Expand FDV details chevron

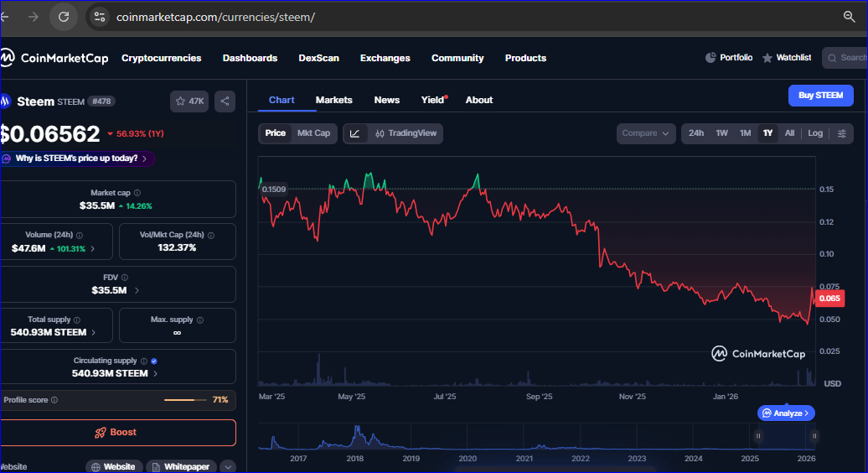coord(137,290)
